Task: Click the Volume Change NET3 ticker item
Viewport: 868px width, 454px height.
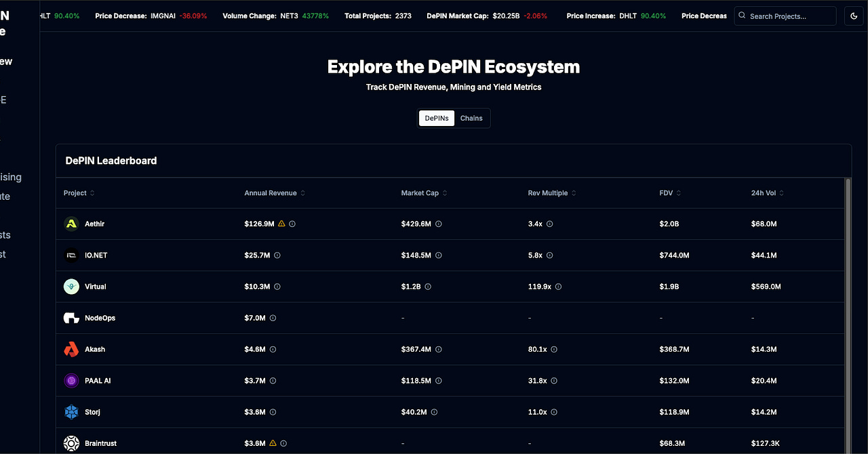Action: 276,16
